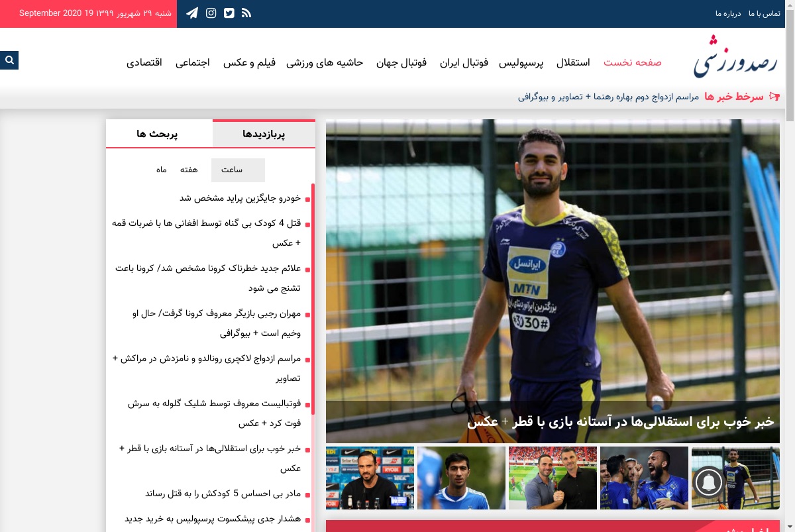Open the Twitter icon in top bar
Viewport: 795px width, 532px height.
[x=229, y=13]
